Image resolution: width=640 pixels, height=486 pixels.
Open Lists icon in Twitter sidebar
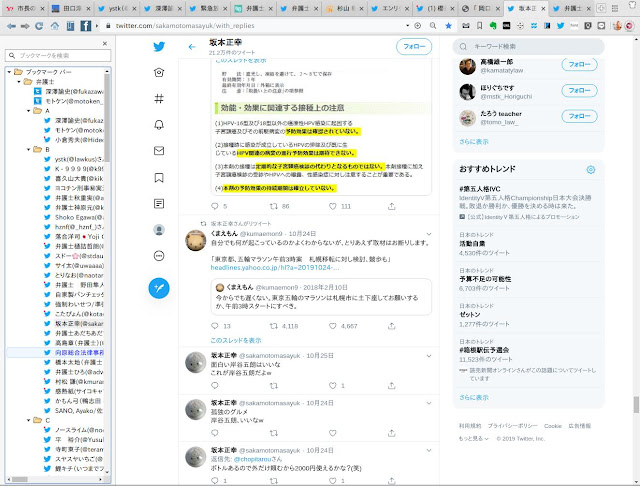159,204
